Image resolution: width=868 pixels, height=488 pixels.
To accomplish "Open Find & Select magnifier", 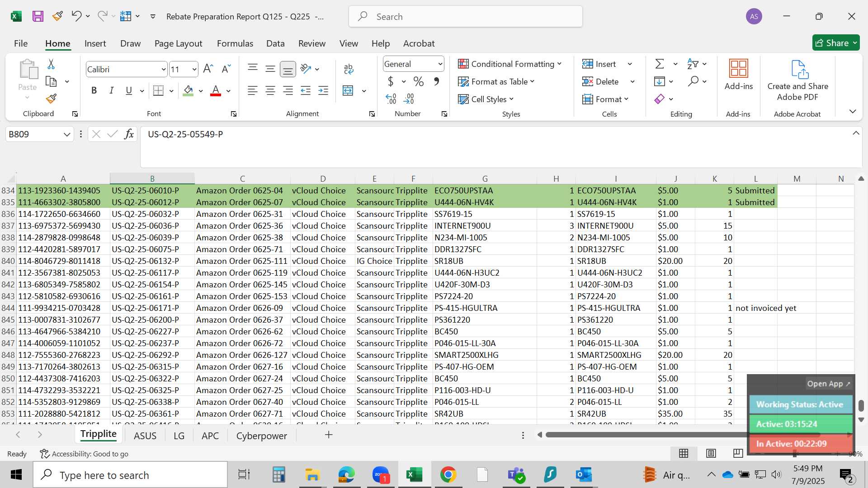I will 693,81.
